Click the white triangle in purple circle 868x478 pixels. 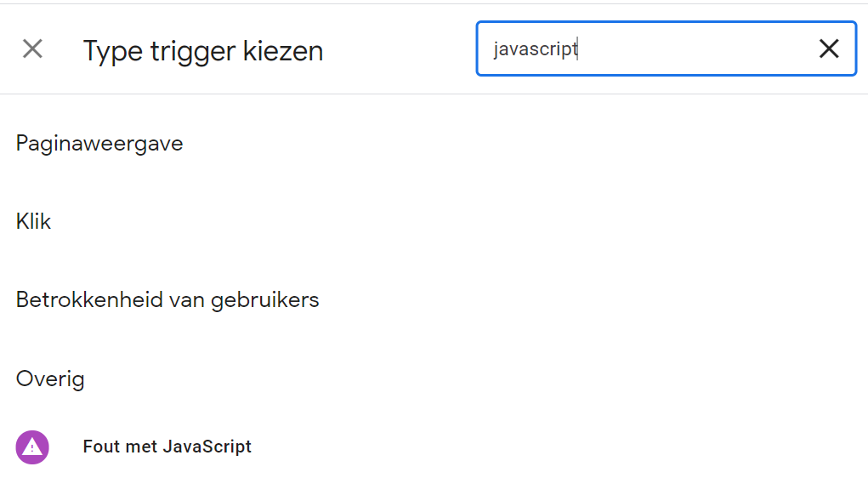click(x=32, y=447)
